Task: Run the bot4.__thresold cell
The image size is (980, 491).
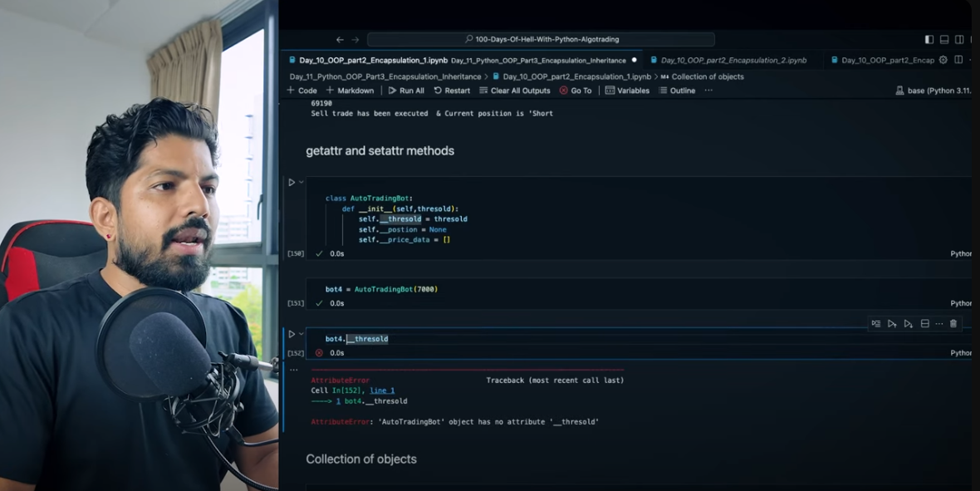Action: pos(292,334)
